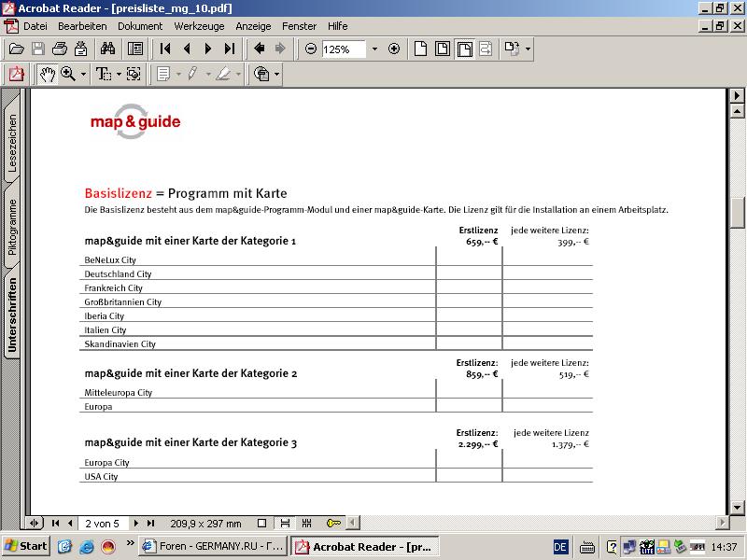Switch to the Foren - GERMANY.RU taskbar window
Image resolution: width=747 pixels, height=560 pixels.
pyautogui.click(x=215, y=546)
